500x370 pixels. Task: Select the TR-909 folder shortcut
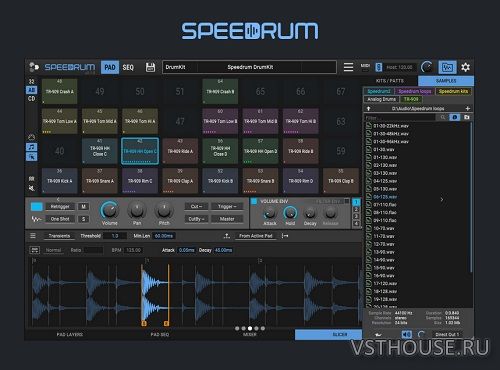(x=411, y=99)
